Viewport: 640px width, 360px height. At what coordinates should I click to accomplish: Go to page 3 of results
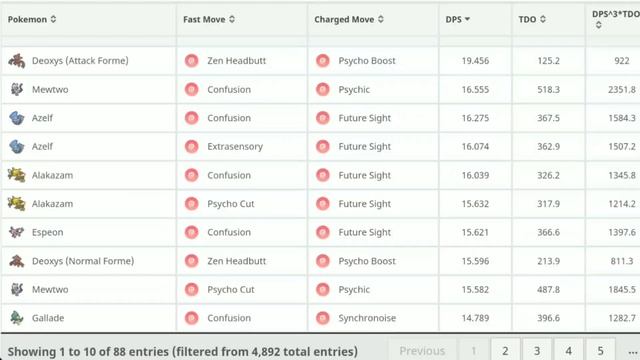pos(537,351)
